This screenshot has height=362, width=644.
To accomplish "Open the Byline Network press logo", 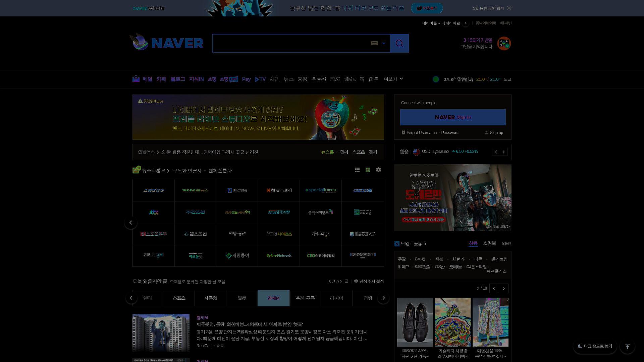I will (x=279, y=256).
